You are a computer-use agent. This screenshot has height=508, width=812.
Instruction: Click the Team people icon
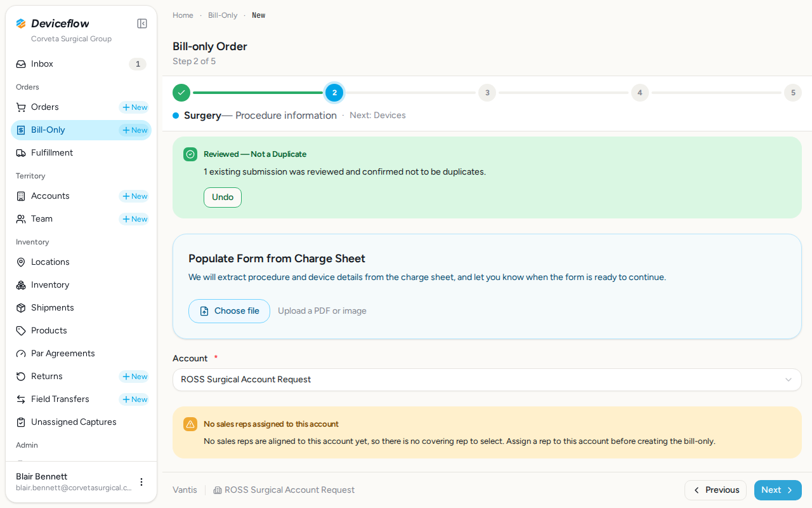21,219
